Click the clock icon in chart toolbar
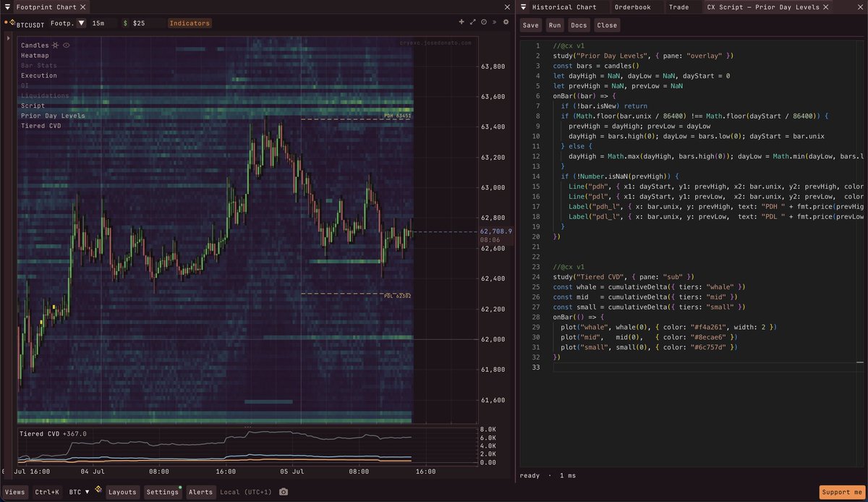868x502 pixels. click(483, 22)
